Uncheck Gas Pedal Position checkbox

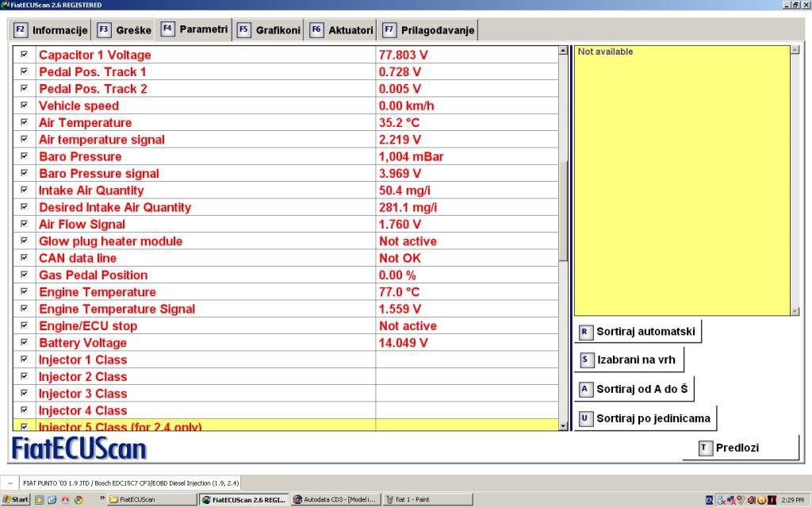pos(24,274)
